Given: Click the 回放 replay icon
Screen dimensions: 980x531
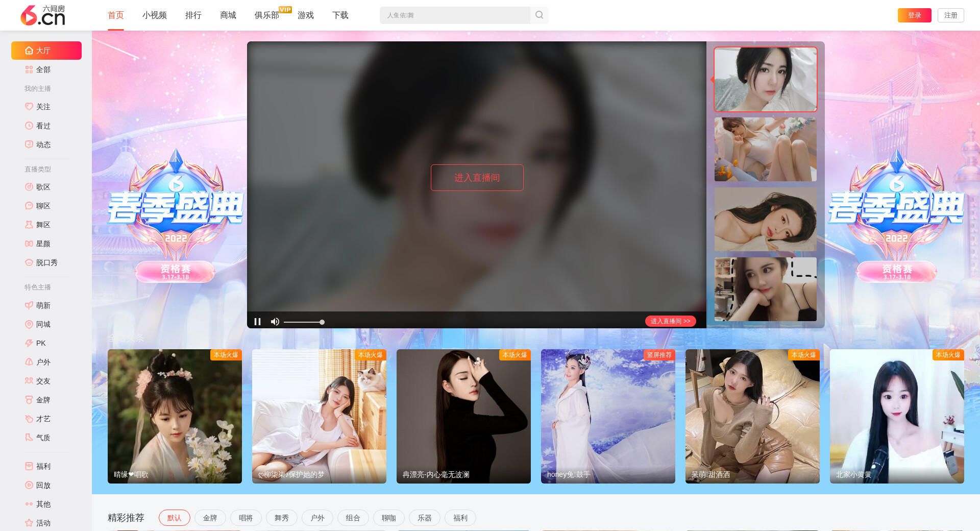Looking at the screenshot, I should coord(29,485).
